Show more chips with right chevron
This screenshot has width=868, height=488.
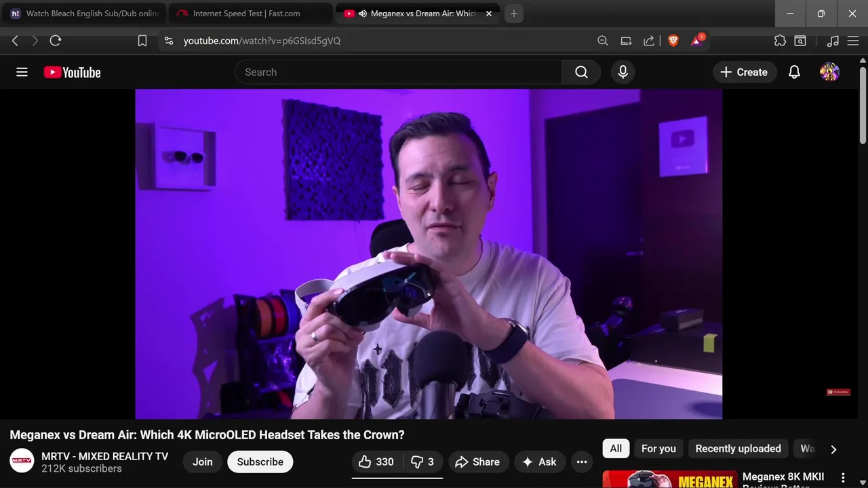point(833,449)
